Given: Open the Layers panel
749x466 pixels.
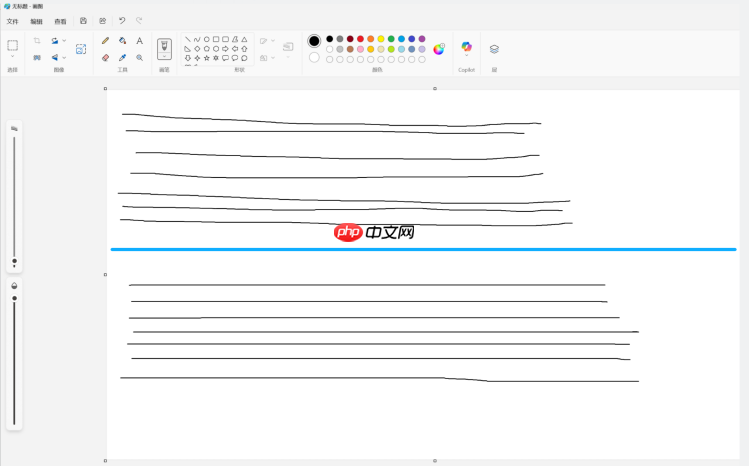Looking at the screenshot, I should pos(494,48).
